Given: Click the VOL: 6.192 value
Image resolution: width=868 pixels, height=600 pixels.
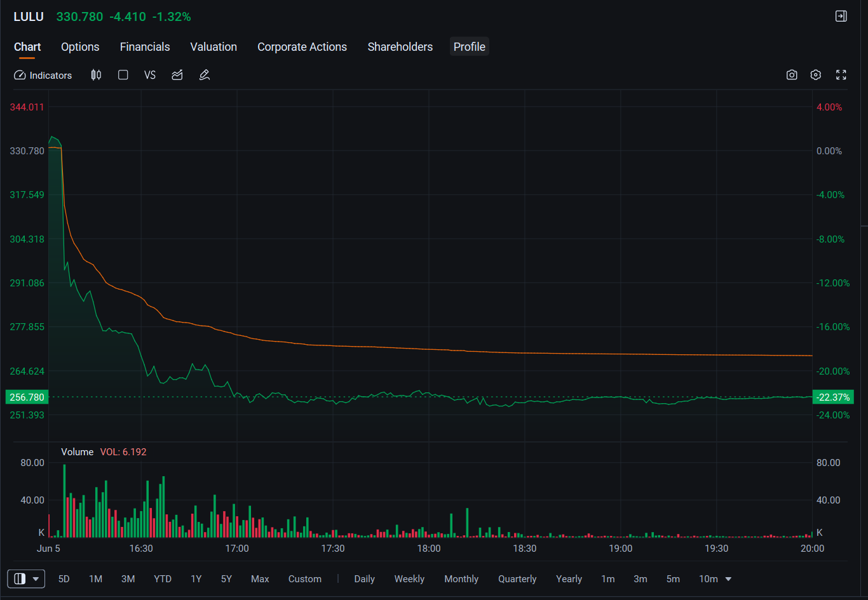Looking at the screenshot, I should coord(123,452).
